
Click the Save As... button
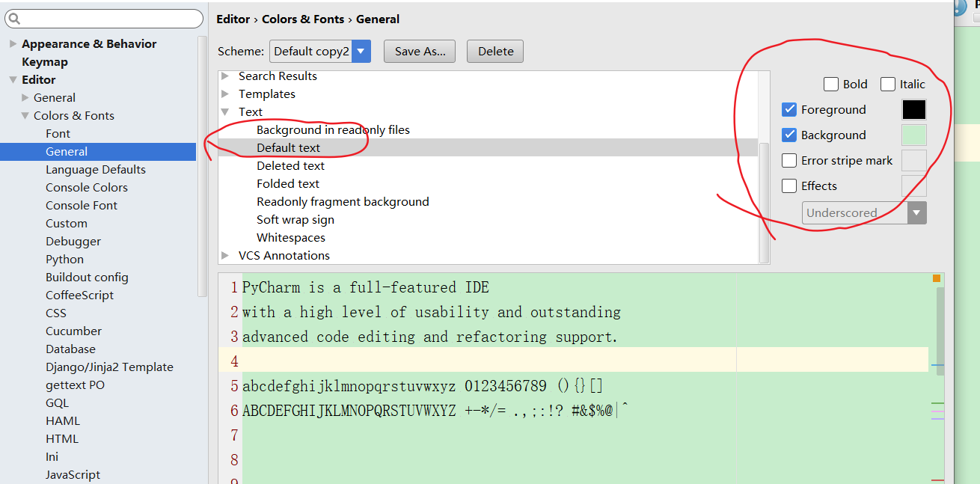(x=419, y=51)
